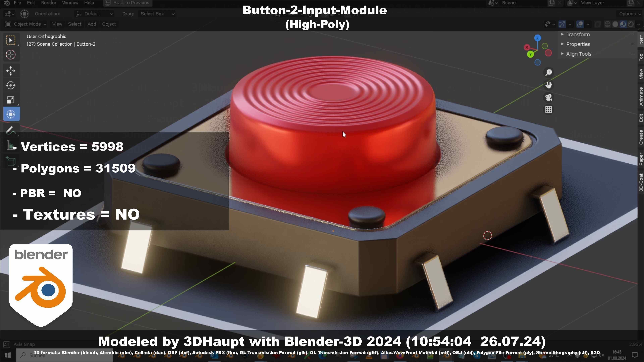Click the Scene name field

(523, 3)
